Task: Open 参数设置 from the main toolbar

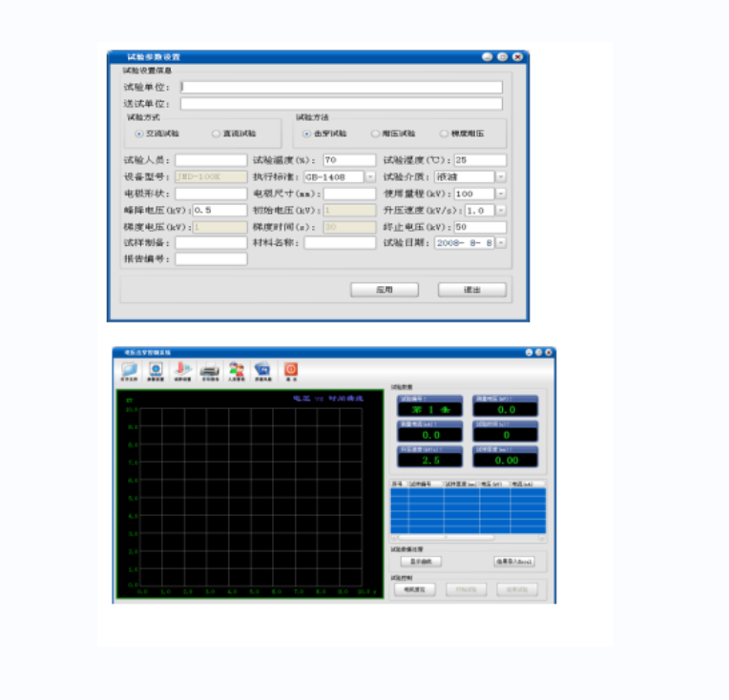Action: click(156, 370)
